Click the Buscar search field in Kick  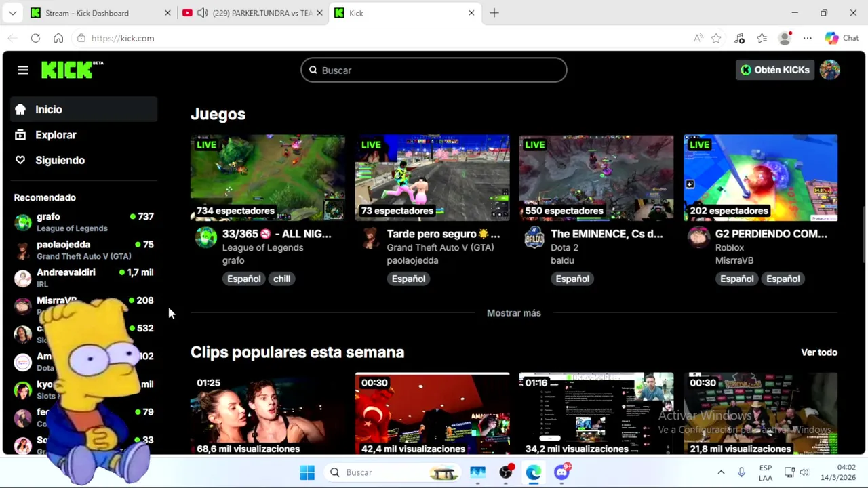click(434, 70)
